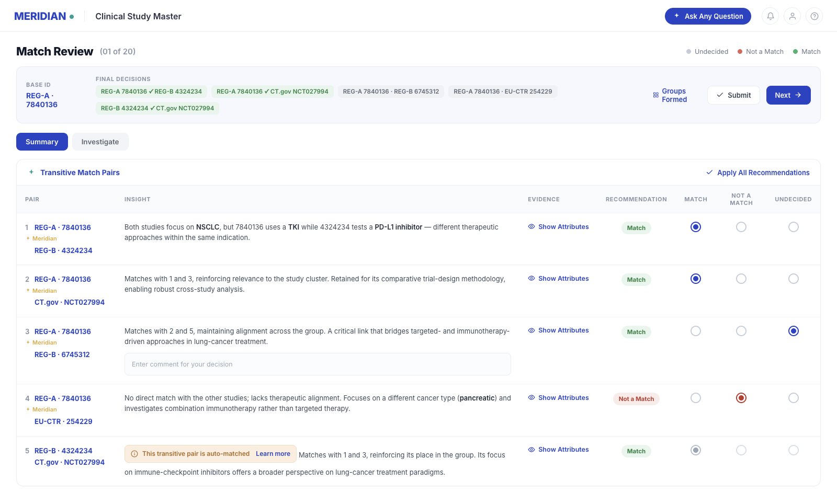
Task: Go to Next match review
Action: (x=788, y=95)
